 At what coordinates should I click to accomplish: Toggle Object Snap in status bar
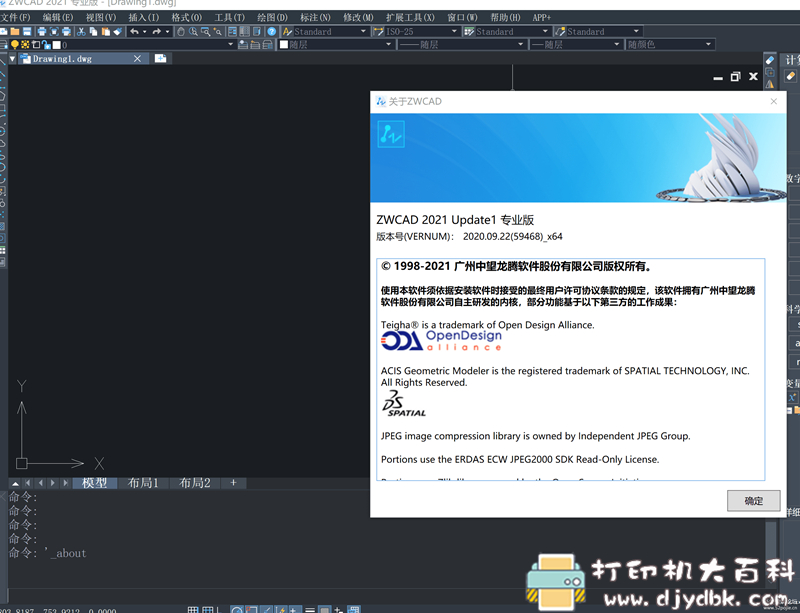click(x=251, y=610)
